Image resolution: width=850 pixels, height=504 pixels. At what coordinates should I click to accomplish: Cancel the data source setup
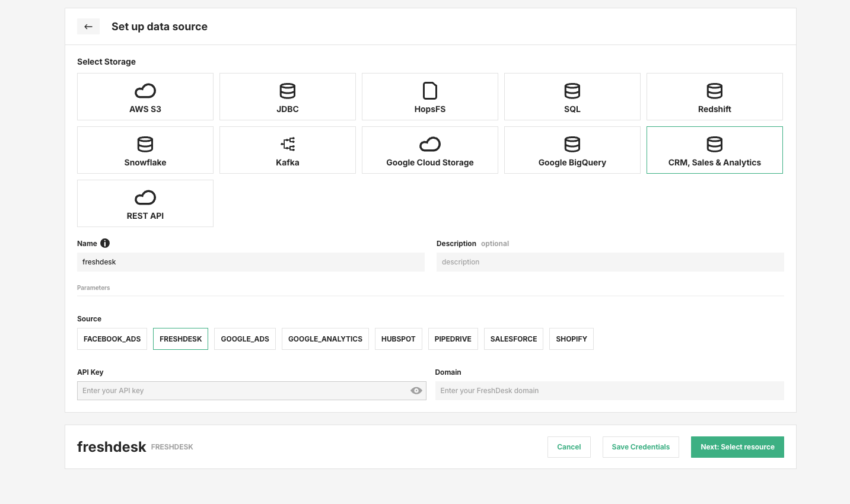pyautogui.click(x=569, y=446)
